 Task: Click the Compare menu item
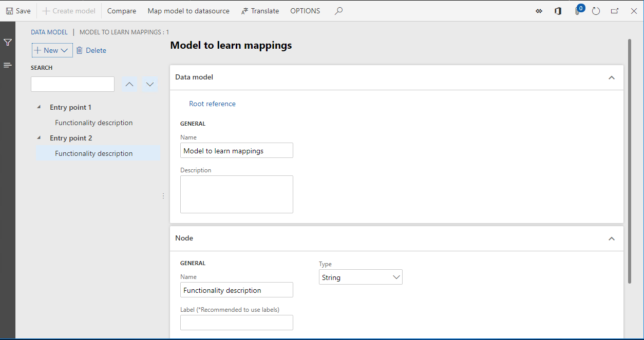[122, 10]
